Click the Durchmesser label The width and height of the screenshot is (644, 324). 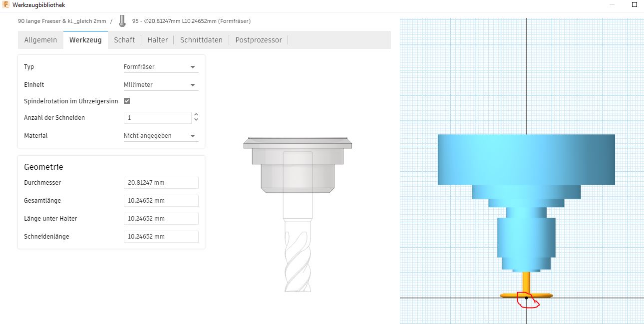pyautogui.click(x=42, y=183)
